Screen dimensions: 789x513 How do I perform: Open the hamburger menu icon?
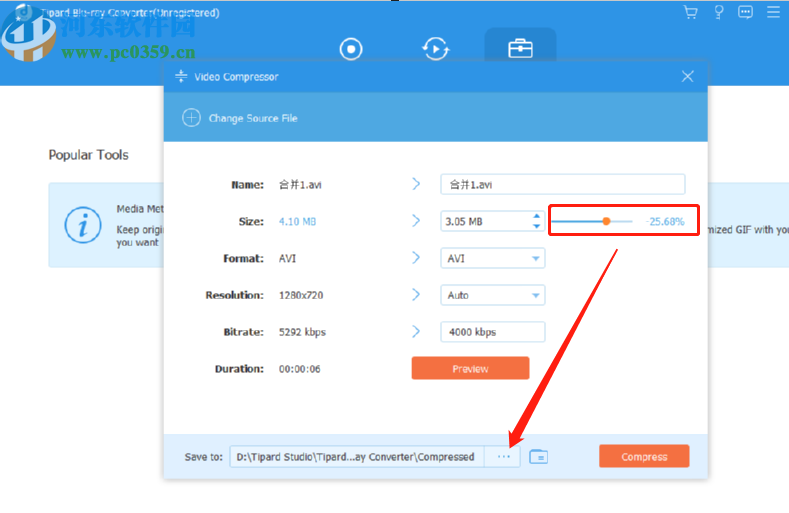pyautogui.click(x=773, y=12)
